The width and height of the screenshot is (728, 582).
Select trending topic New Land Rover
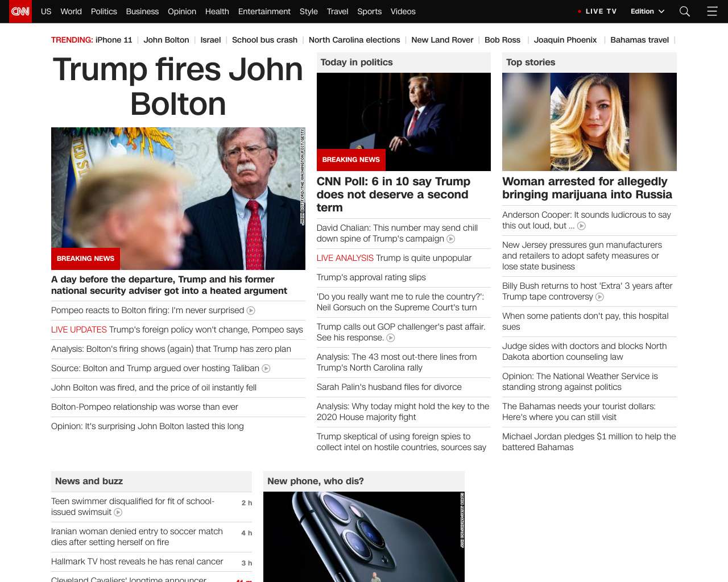point(442,40)
